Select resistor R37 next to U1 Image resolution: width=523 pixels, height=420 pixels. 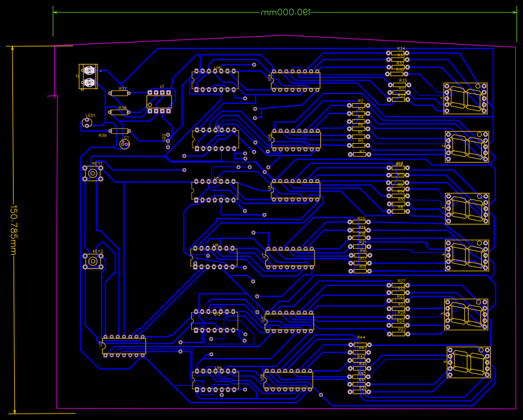coord(120,93)
